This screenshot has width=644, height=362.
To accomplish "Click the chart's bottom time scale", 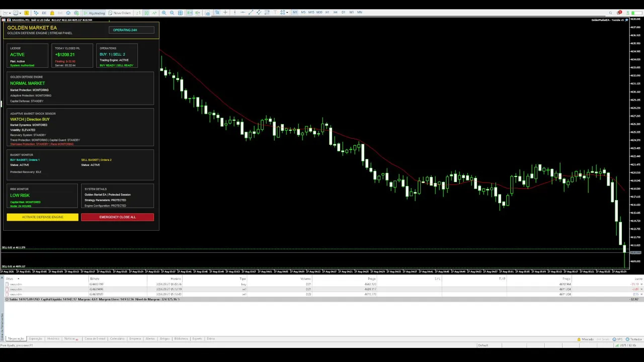I will coord(314,271).
